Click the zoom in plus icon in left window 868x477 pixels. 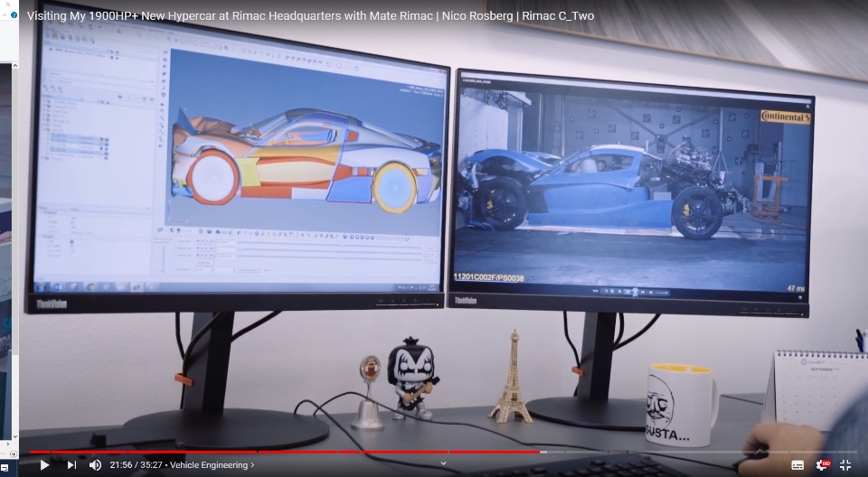coord(14,454)
